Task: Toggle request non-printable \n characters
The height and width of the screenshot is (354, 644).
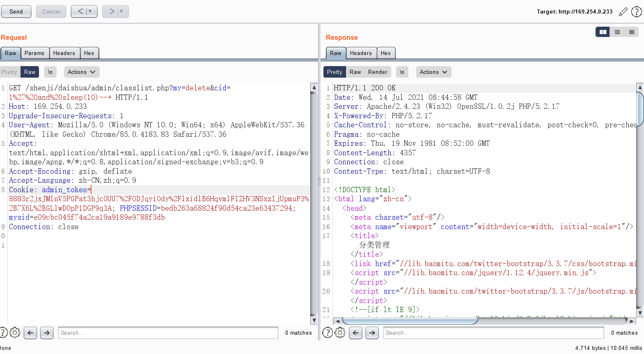Action: coord(50,72)
